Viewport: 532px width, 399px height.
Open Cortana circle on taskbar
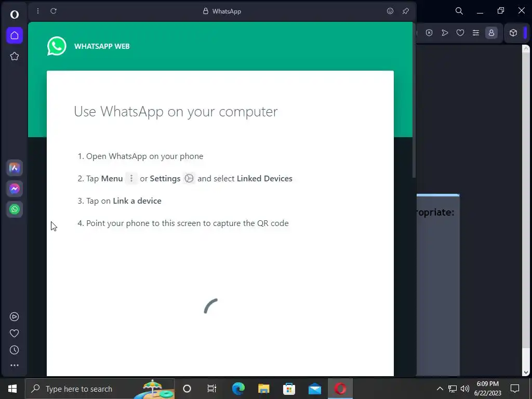187,389
